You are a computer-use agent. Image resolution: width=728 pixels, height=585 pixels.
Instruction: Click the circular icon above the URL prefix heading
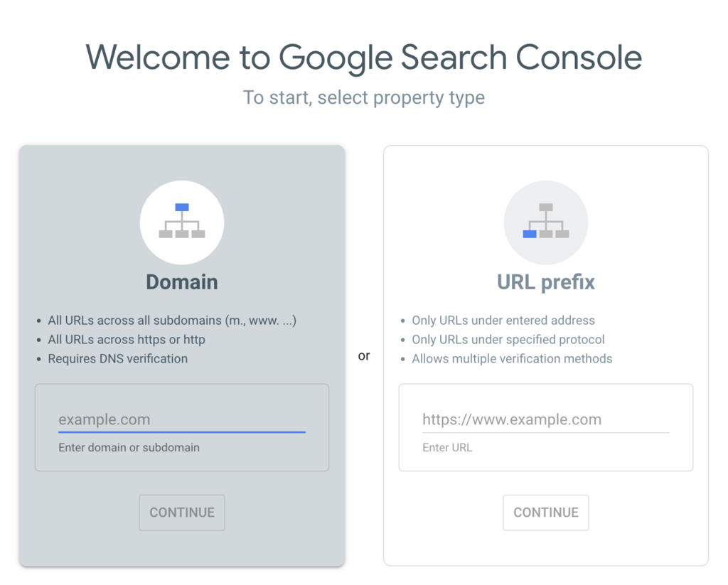click(546, 222)
